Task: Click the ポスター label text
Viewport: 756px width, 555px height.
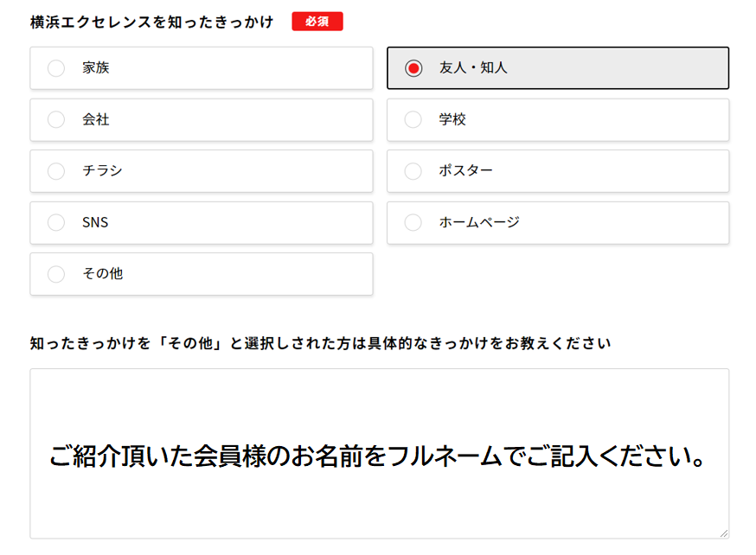Action: point(465,171)
